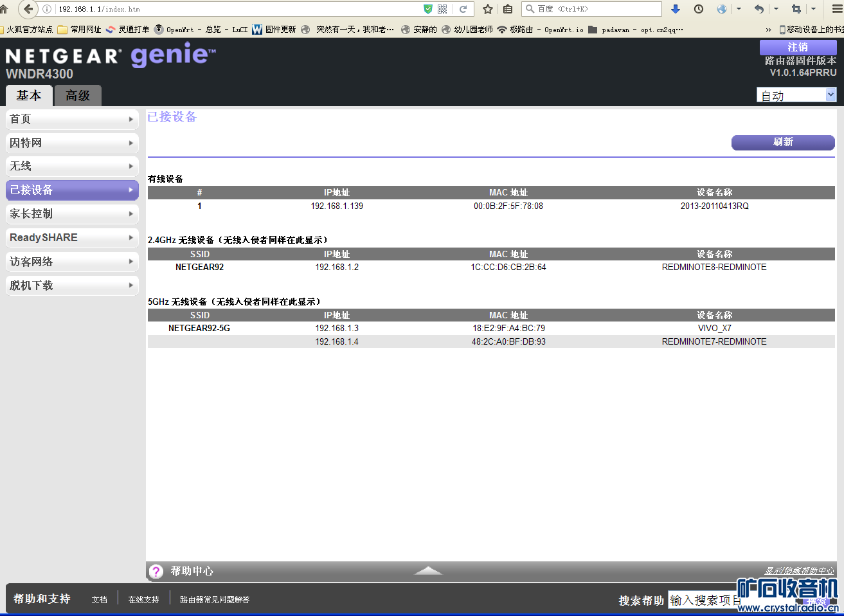This screenshot has height=616, width=844.
Task: Click the SSID NETGEAR92 in the 2.4GHz table
Action: click(x=199, y=267)
